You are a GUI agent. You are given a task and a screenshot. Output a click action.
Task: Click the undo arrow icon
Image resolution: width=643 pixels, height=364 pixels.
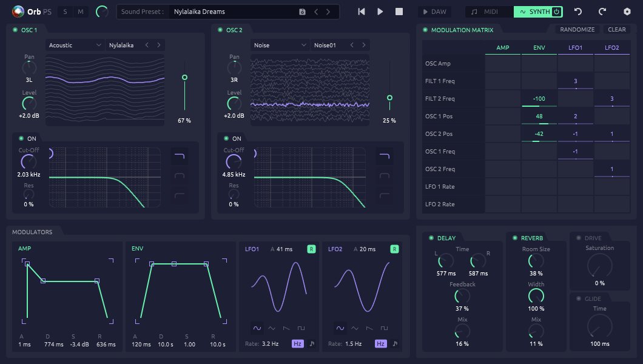coord(578,12)
